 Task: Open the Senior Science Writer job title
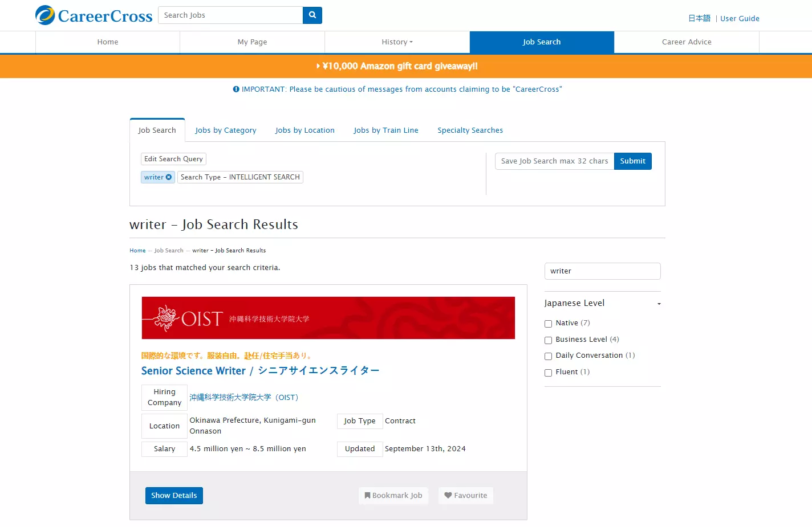coord(260,371)
